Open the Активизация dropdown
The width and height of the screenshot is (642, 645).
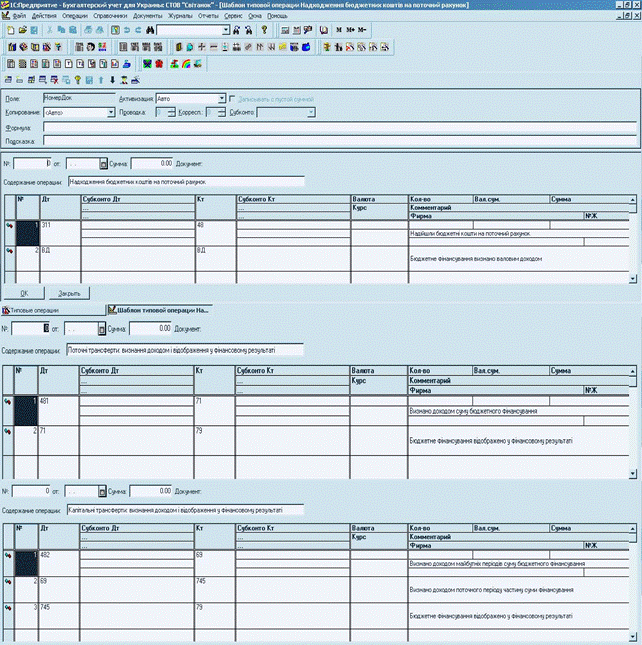pos(222,99)
